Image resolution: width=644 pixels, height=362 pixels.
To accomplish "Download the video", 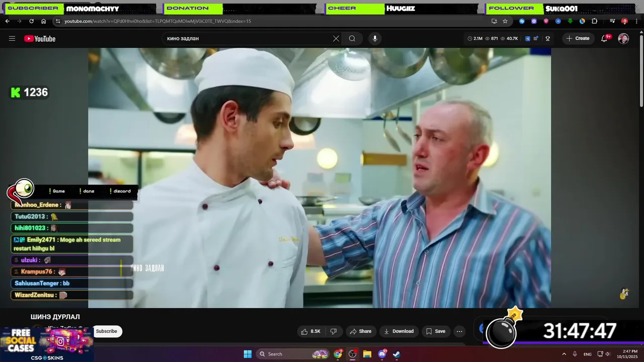I will pos(398,331).
